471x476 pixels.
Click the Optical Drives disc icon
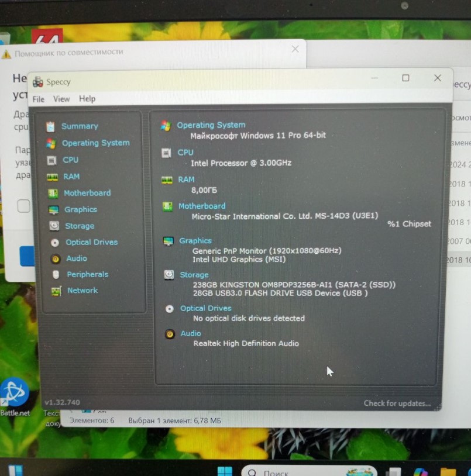54,242
